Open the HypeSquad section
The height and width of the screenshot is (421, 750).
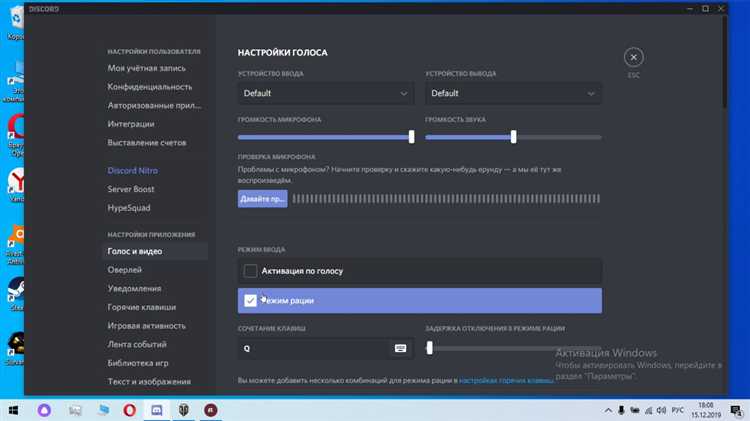point(129,208)
